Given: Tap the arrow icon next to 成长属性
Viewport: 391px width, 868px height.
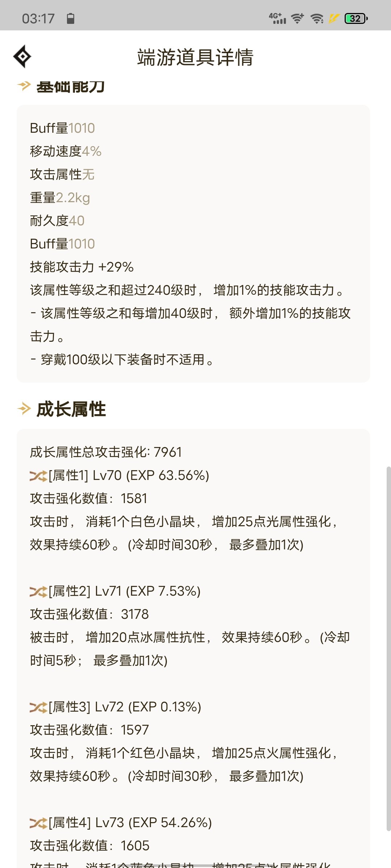Looking at the screenshot, I should click(x=24, y=409).
